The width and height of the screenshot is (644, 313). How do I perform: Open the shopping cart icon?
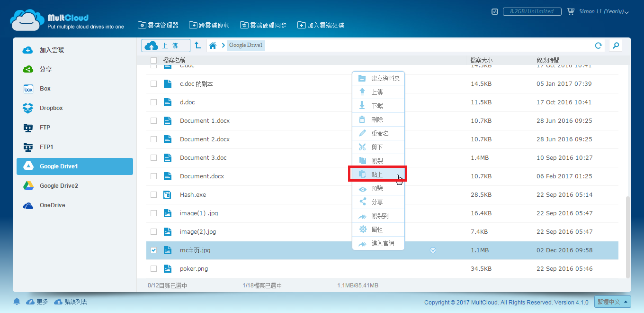pos(571,11)
